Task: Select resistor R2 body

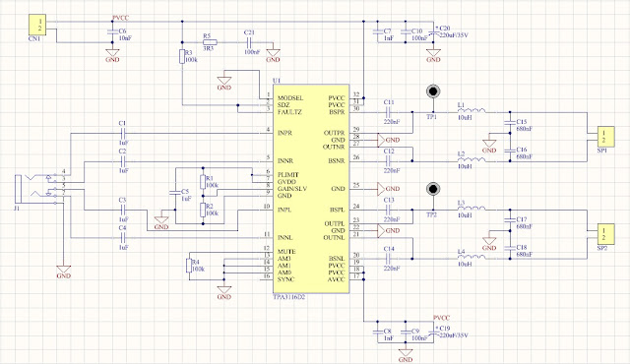Action: [204, 210]
